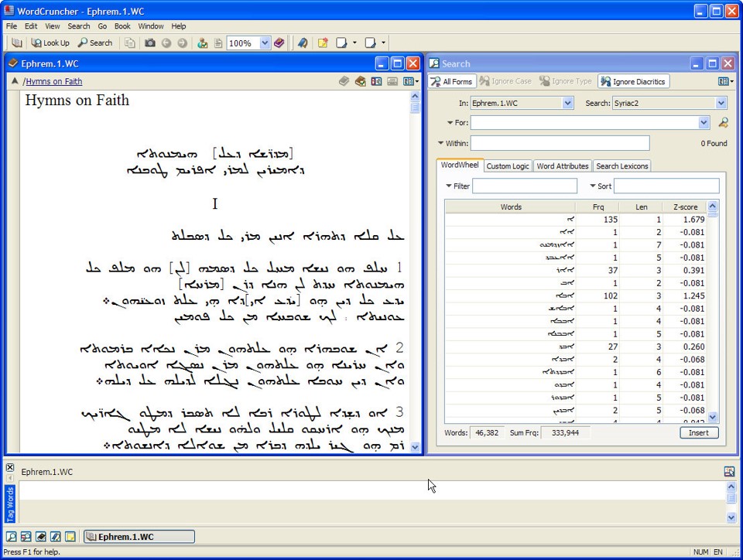Click the blue bookmark ribbon toolbar icon
The width and height of the screenshot is (743, 560).
pyautogui.click(x=303, y=43)
